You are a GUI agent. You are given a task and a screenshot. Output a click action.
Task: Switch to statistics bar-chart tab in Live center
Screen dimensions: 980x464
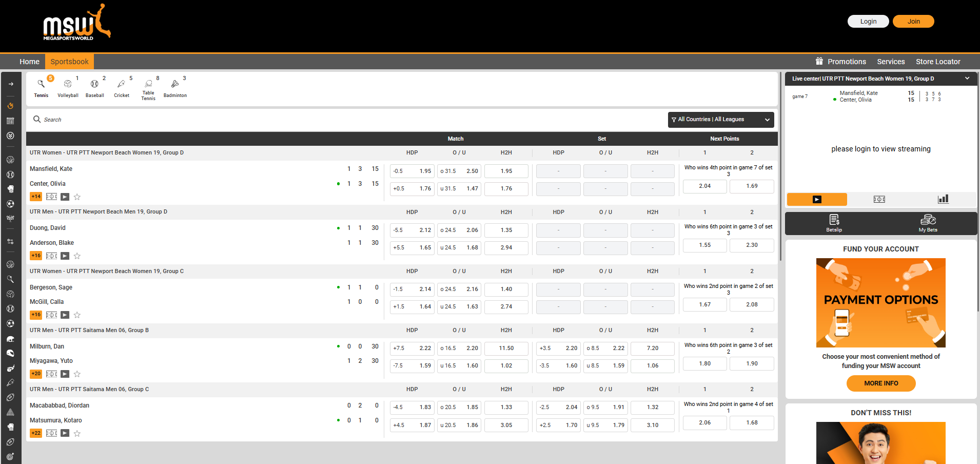943,199
